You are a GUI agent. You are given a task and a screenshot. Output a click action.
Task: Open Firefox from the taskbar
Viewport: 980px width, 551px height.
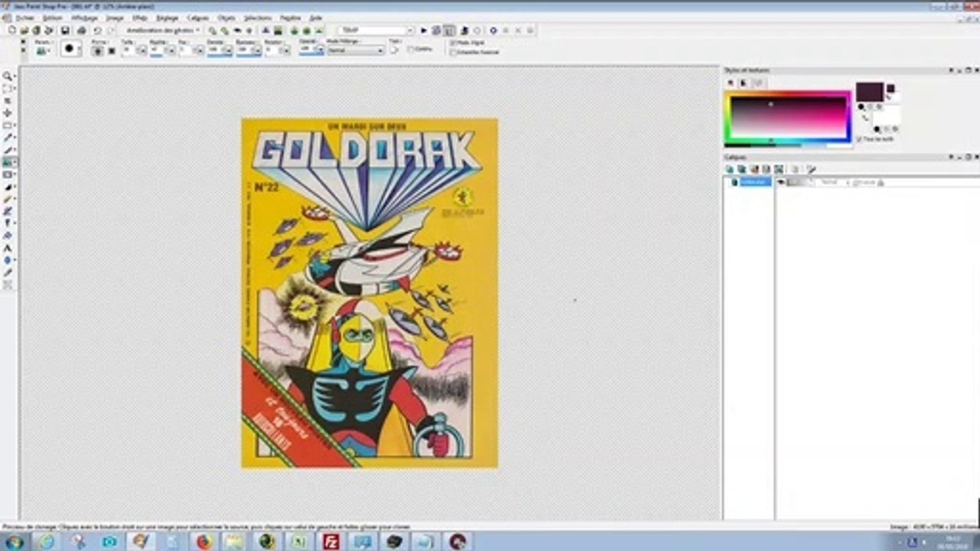click(x=204, y=542)
